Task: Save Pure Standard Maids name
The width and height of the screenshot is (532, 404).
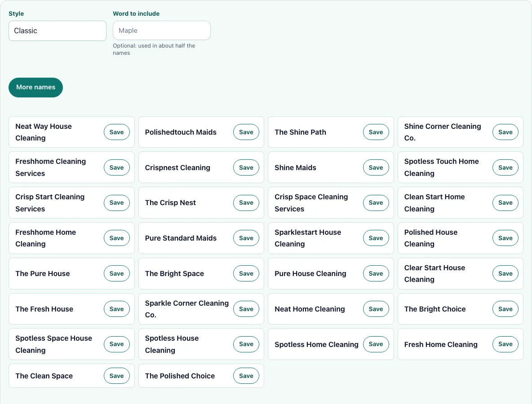Action: tap(246, 238)
